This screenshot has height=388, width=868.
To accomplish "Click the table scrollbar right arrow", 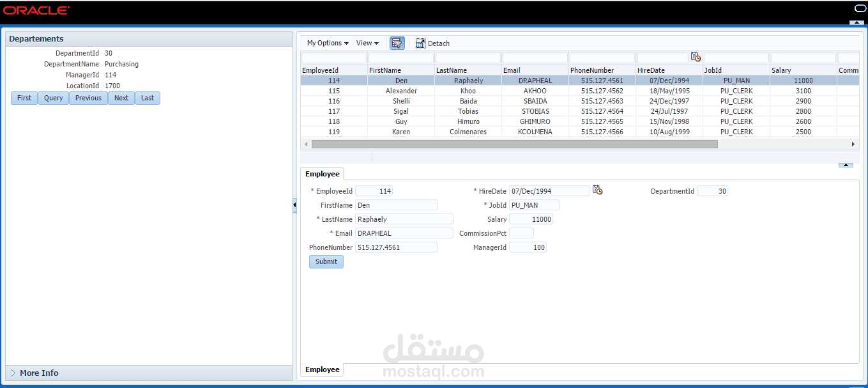I will [x=853, y=144].
